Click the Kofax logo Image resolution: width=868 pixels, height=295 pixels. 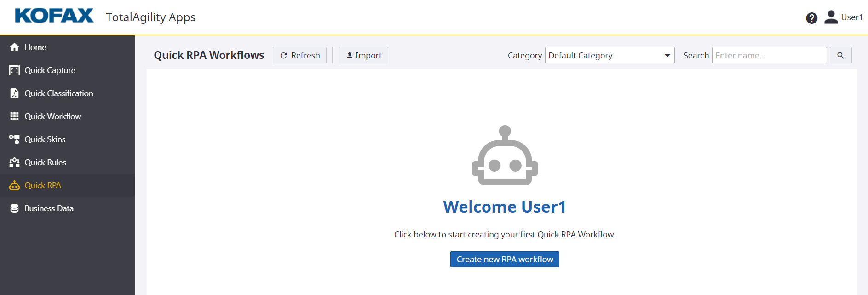(54, 16)
